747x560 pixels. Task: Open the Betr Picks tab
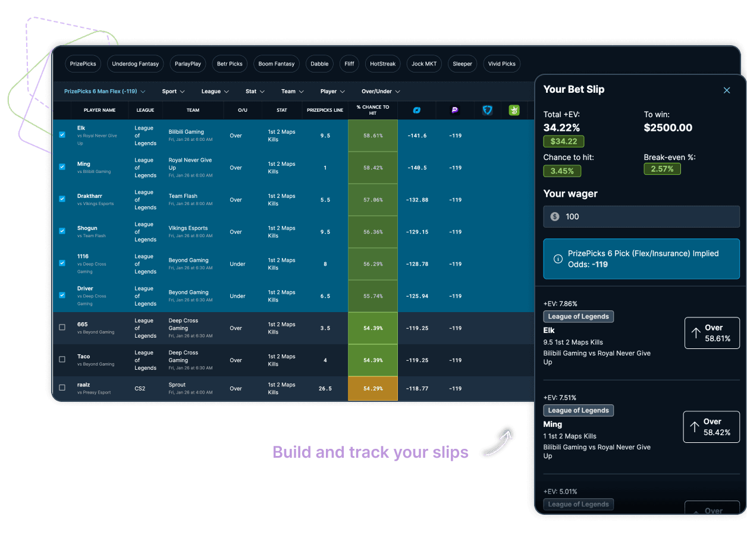230,64
